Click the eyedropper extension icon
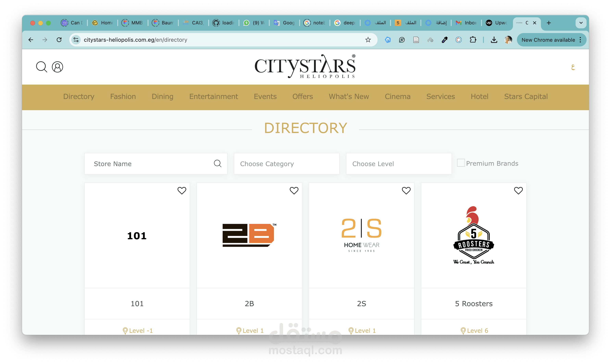 coord(444,40)
